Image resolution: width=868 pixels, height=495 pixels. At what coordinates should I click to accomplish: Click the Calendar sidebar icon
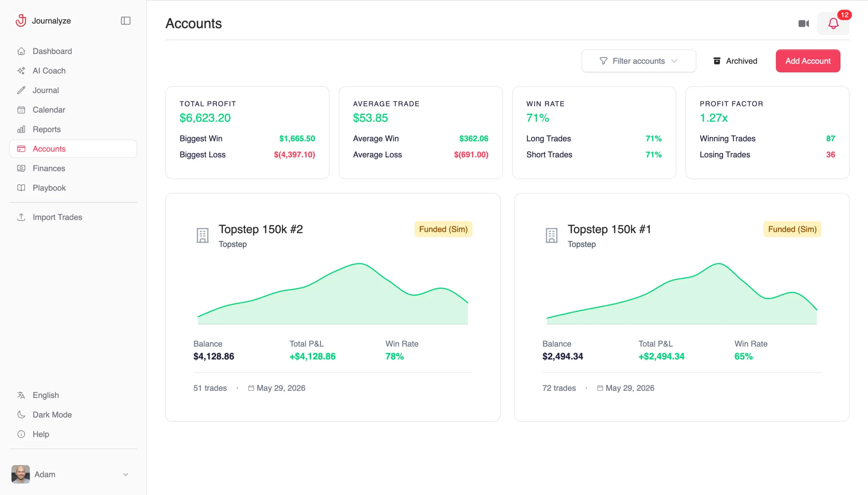pyautogui.click(x=21, y=110)
